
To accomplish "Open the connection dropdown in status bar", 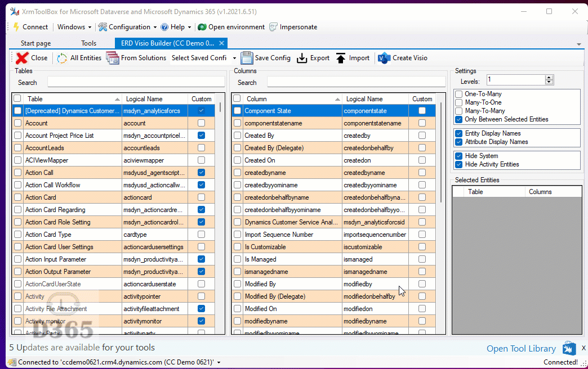I will (219, 363).
